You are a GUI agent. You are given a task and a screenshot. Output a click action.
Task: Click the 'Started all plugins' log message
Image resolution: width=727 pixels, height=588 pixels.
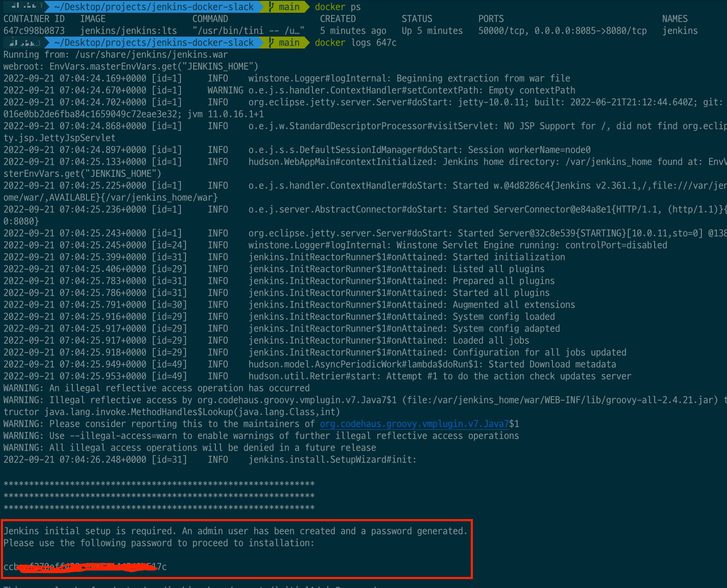click(x=501, y=293)
